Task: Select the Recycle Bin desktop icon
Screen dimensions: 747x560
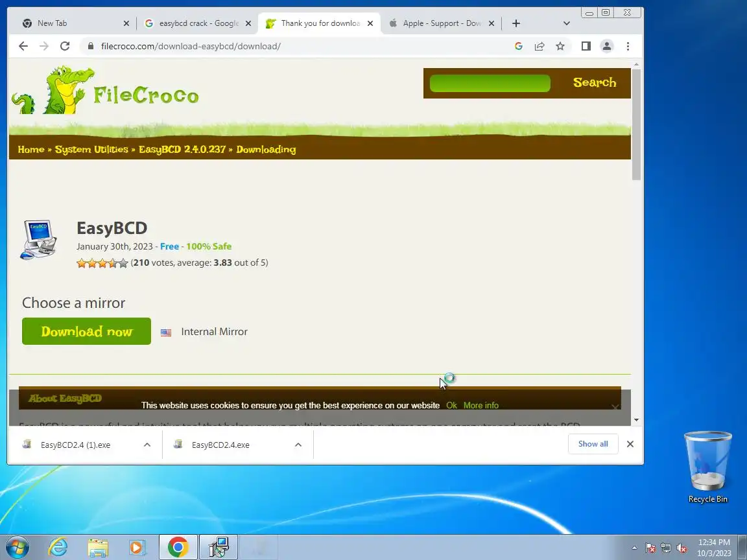Action: click(708, 467)
